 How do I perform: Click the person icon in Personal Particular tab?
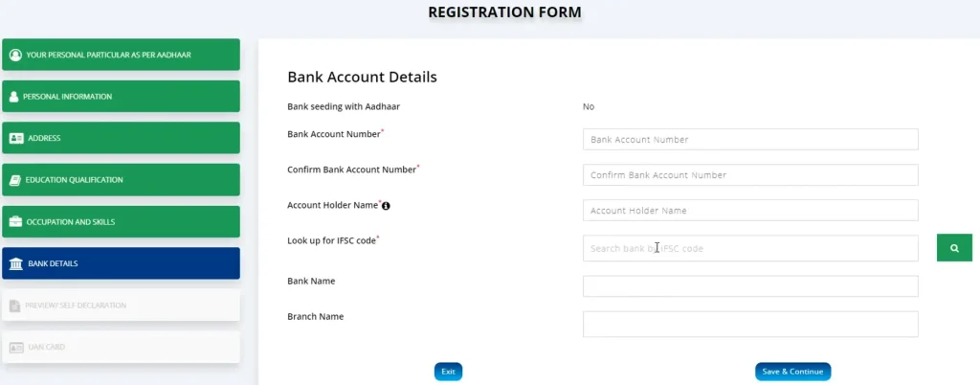(15, 55)
